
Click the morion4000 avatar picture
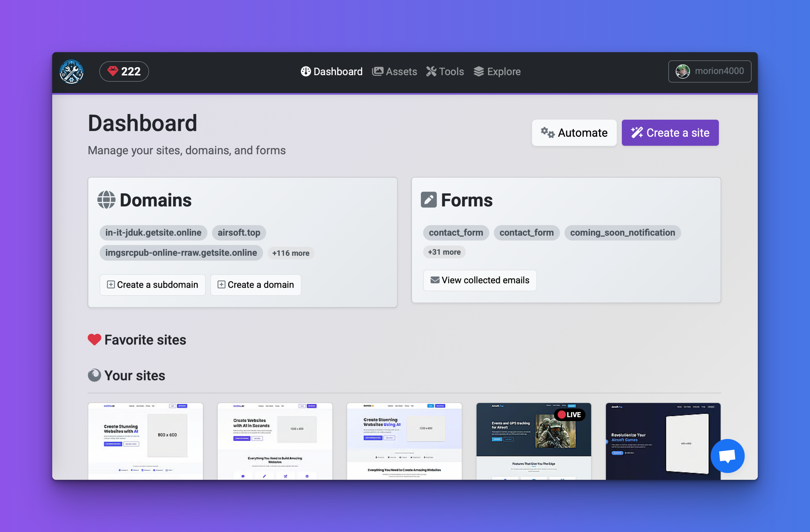tap(682, 71)
